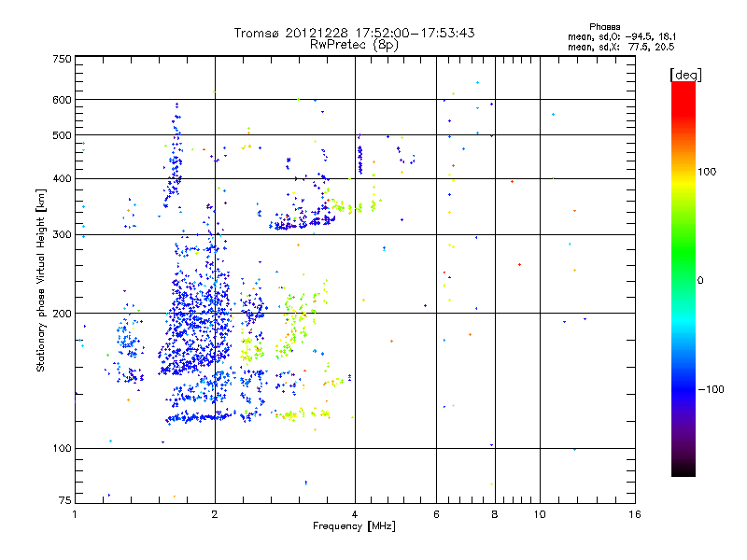Click the plot title 'Tromsø 20121228 17:52:00-17:53:43'
Screen dimensions: 747x560
point(354,33)
